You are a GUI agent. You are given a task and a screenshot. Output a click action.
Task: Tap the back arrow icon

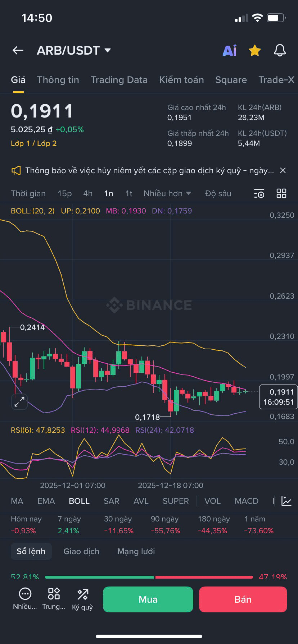[x=18, y=51]
